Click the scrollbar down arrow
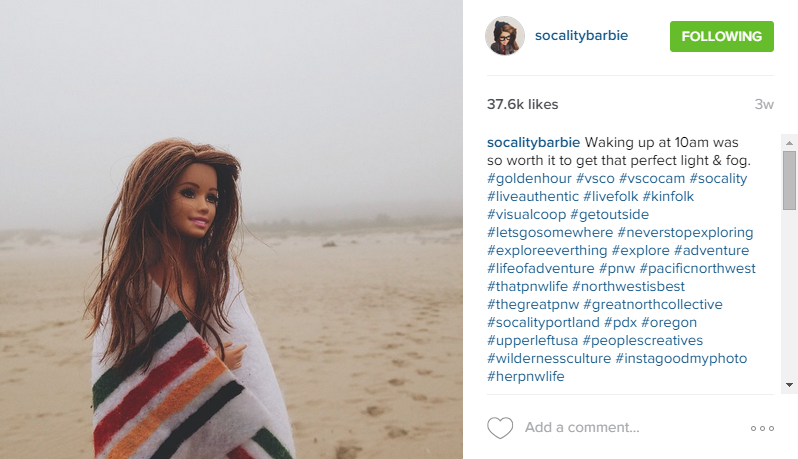 coord(789,385)
